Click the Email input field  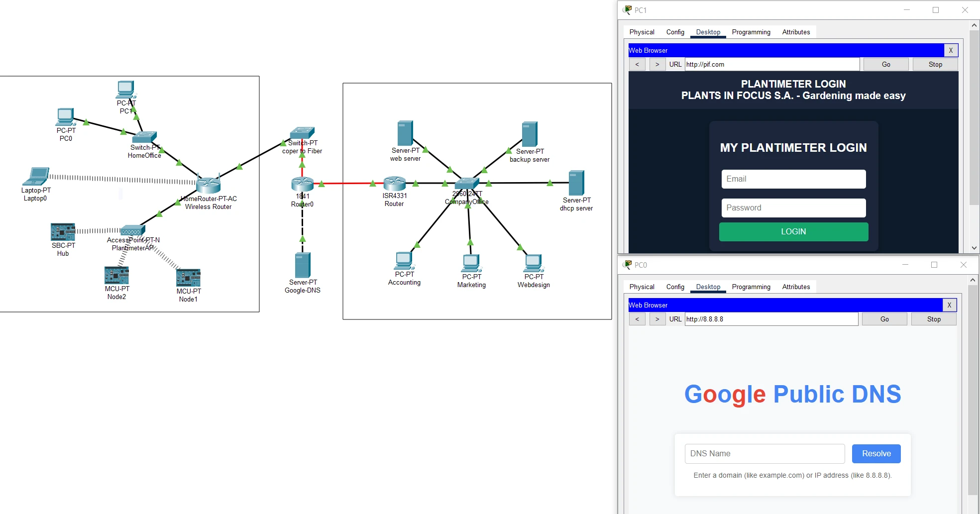[x=793, y=179]
